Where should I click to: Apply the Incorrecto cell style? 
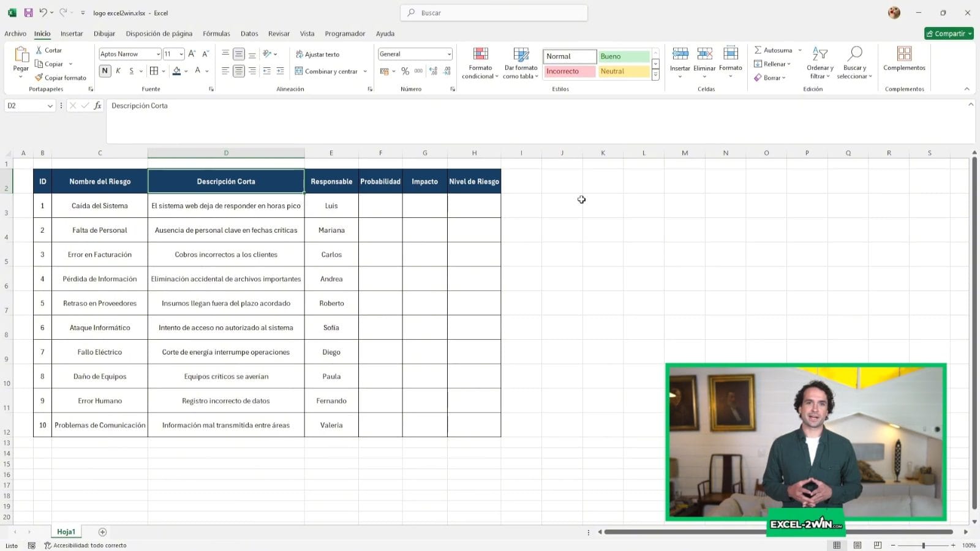570,72
